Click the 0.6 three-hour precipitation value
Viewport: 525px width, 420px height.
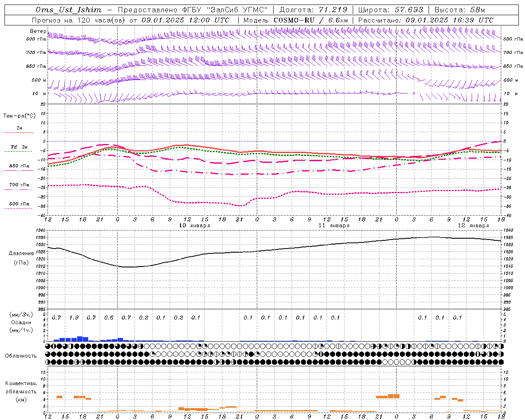click(109, 317)
